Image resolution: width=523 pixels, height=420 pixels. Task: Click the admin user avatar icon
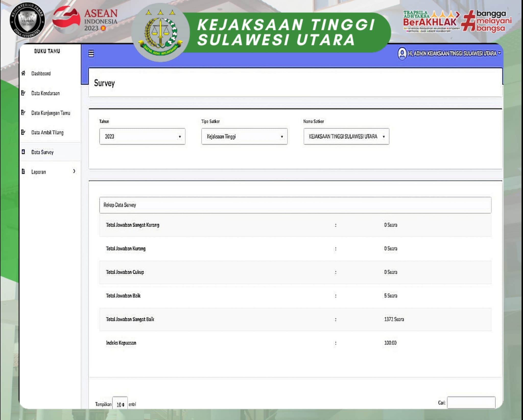[x=402, y=54]
